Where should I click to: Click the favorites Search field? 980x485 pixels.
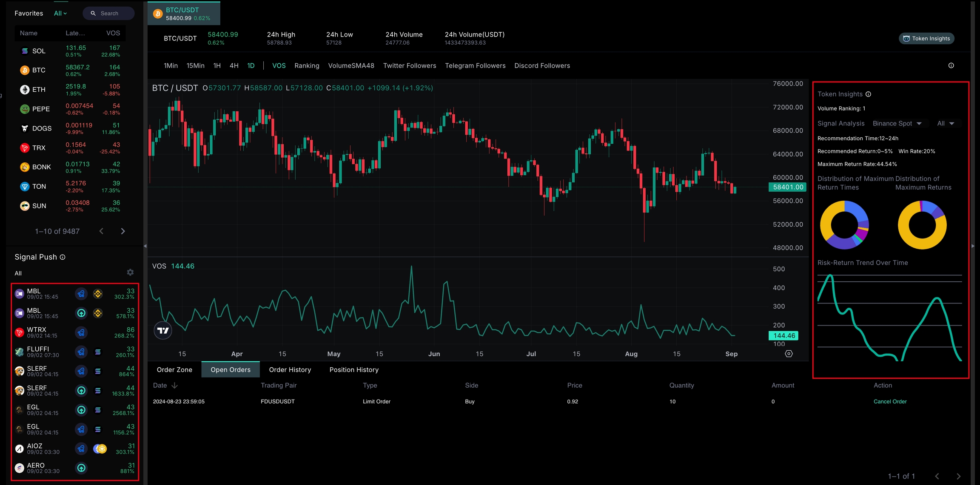(x=109, y=13)
